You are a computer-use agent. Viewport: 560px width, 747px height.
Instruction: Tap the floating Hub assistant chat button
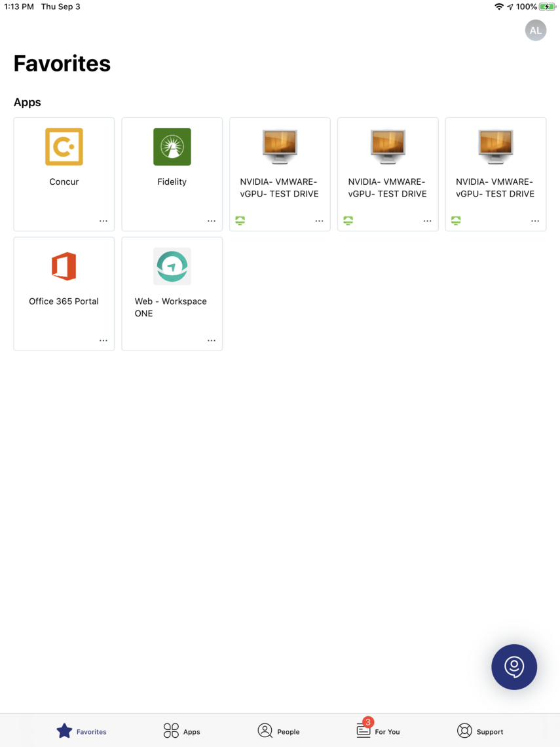coord(513,667)
